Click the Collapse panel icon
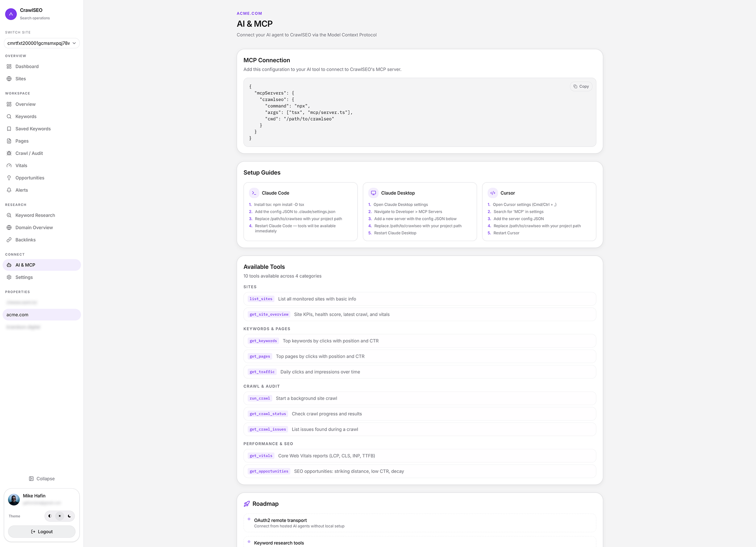Viewport: 756px width, 547px height. pos(31,479)
